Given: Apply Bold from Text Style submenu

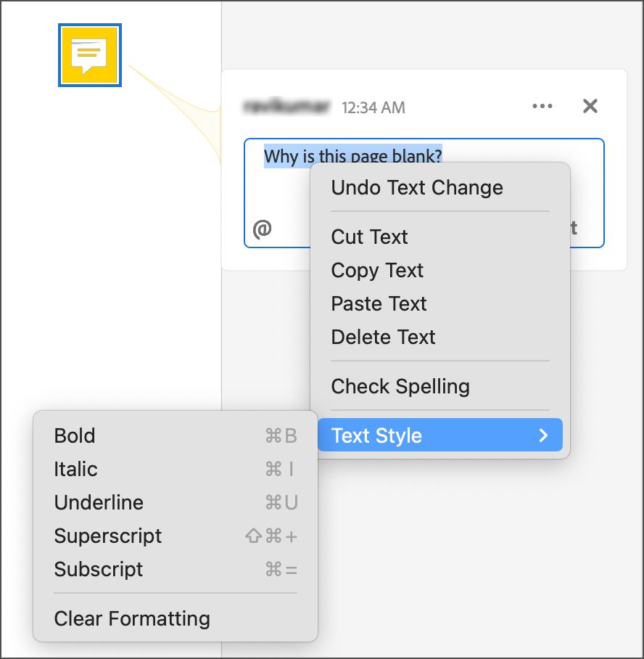Looking at the screenshot, I should point(75,436).
